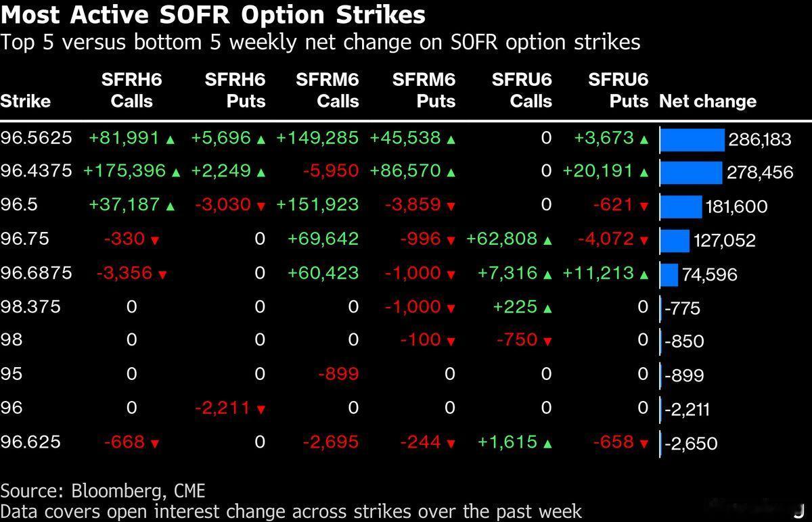This screenshot has height=522, width=812.
Task: Select the green up arrow next to +175,396
Action: [176, 172]
